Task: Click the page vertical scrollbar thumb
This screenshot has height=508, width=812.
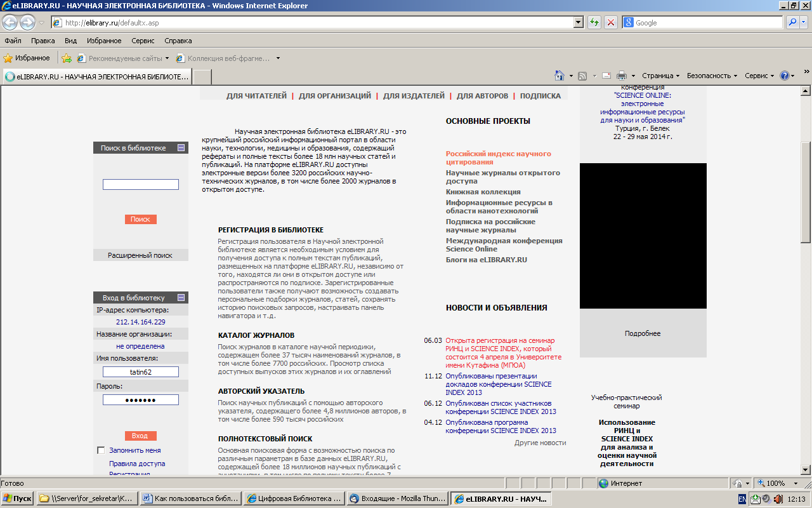Action: pos(806,192)
